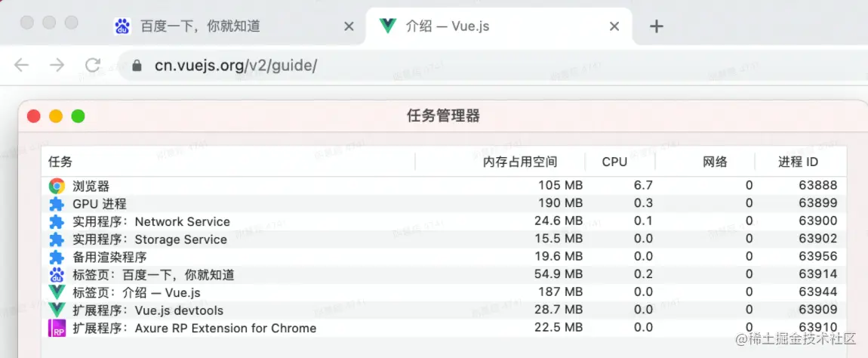
Task: Open a new tab with plus button
Action: (x=657, y=26)
